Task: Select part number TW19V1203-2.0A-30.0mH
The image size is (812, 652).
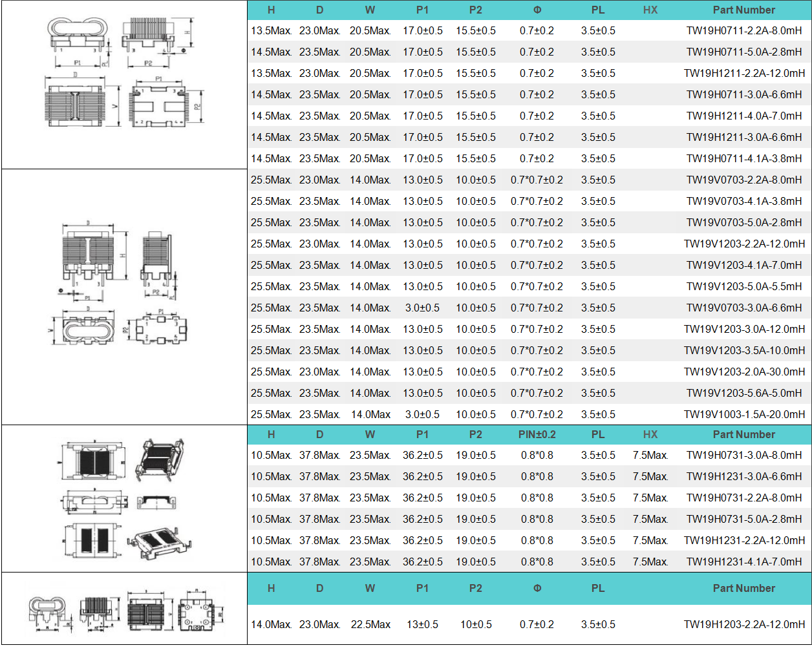Action: coord(743,372)
